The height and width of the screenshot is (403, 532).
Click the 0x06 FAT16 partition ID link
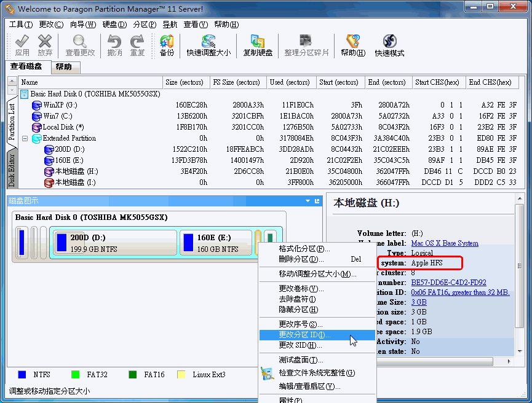(x=460, y=292)
